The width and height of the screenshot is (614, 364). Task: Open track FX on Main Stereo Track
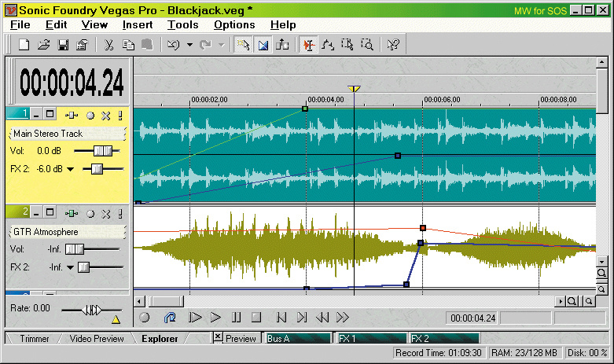[73, 116]
